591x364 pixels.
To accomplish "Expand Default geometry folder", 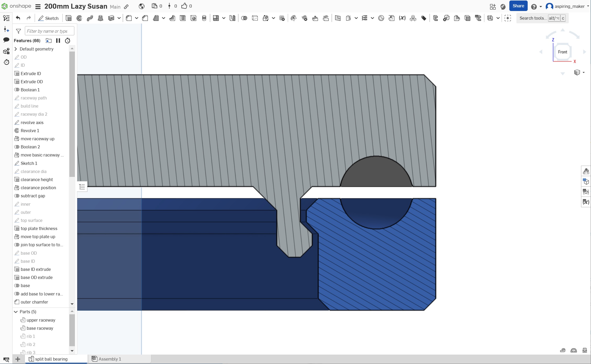I will pos(16,49).
